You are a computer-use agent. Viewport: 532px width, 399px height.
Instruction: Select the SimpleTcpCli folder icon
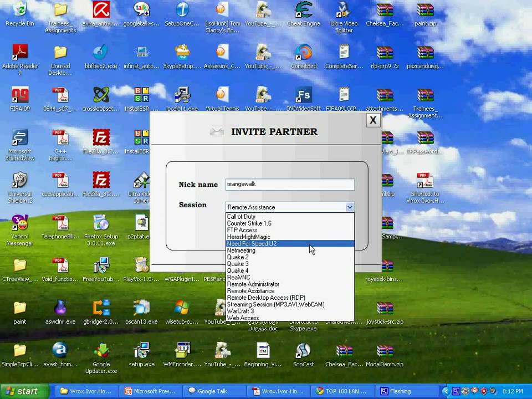coord(20,355)
